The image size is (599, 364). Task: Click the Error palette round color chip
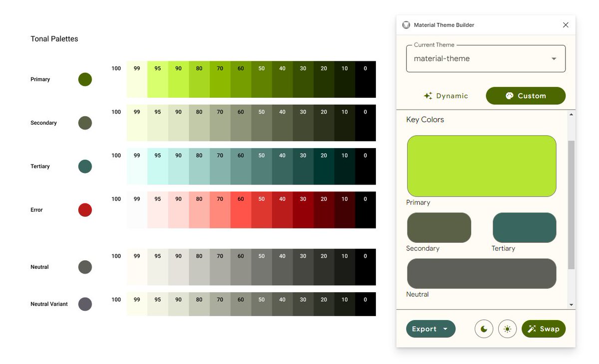[85, 210]
